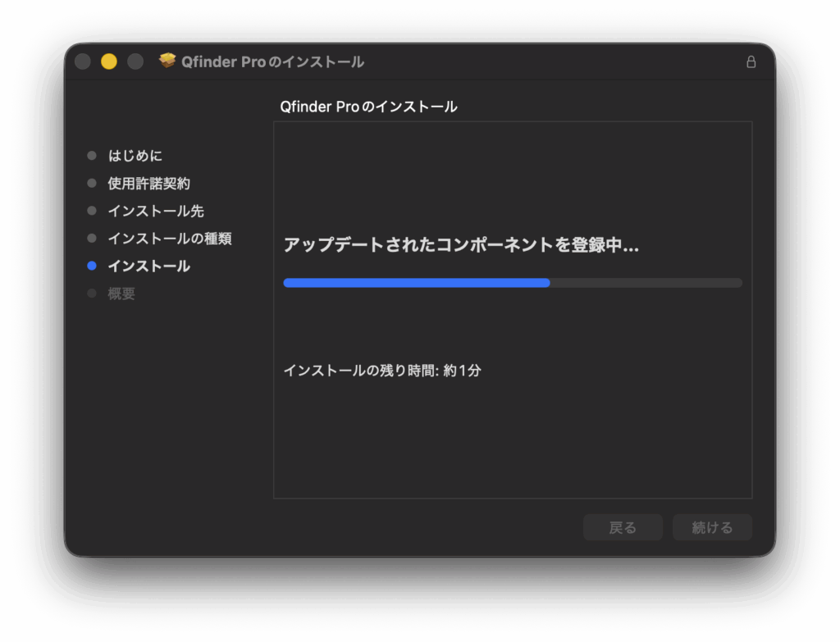
Task: Open the 使用許諾契約 step label
Action: pyautogui.click(x=148, y=184)
